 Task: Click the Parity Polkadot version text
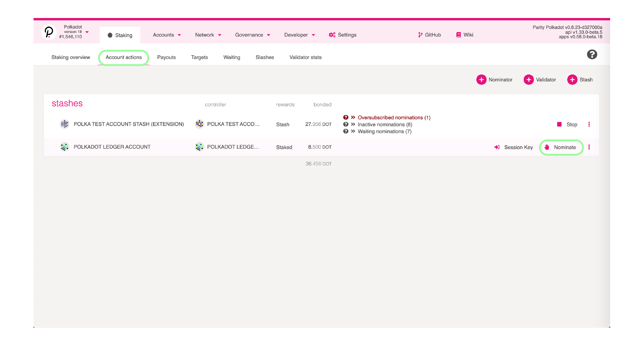[x=567, y=27]
